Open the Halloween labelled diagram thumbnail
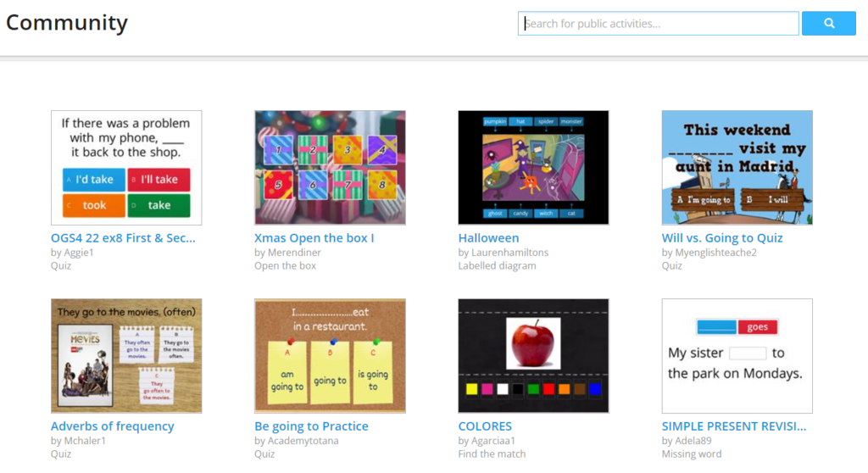 [x=533, y=167]
